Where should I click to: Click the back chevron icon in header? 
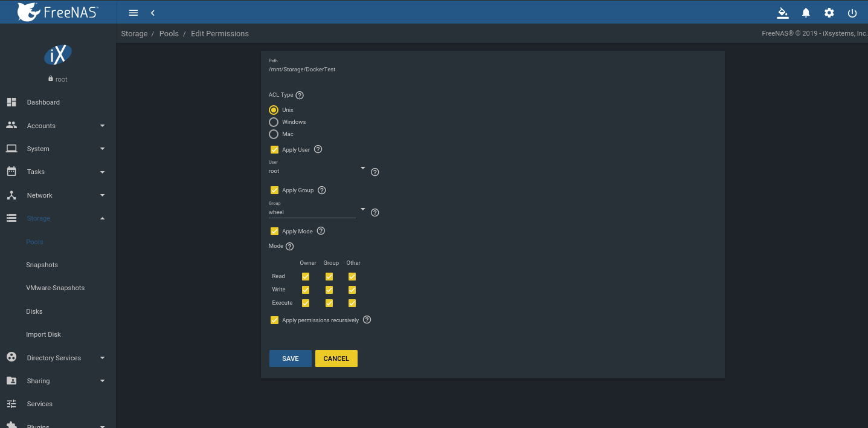153,13
